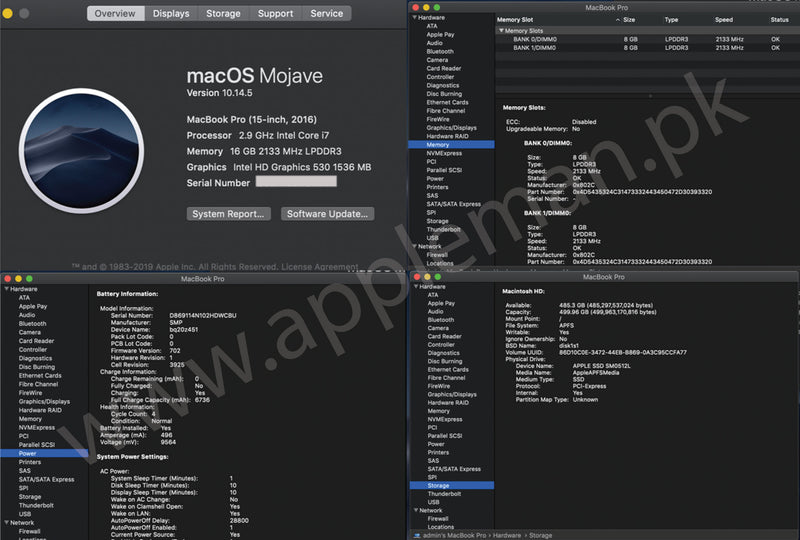The image size is (800, 540).
Task: Click the yellow minimize button in About This Mac
Action: 8,13
